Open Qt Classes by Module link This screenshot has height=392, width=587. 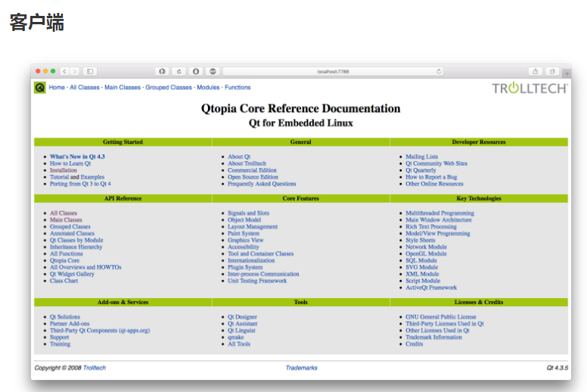coord(76,240)
